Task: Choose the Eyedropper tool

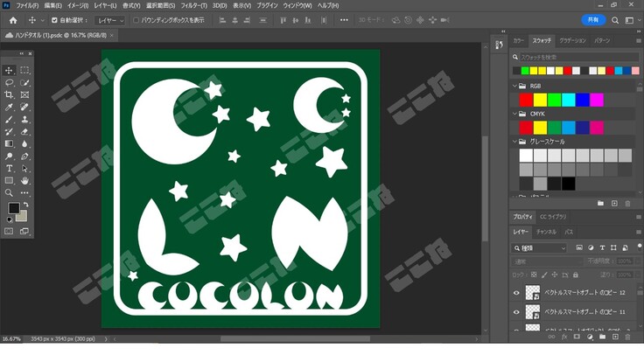Action: (x=10, y=107)
